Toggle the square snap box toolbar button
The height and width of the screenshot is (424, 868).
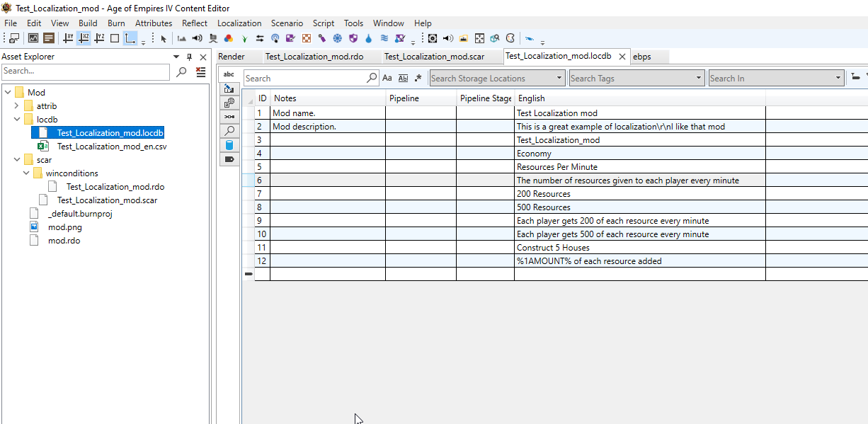(115, 38)
